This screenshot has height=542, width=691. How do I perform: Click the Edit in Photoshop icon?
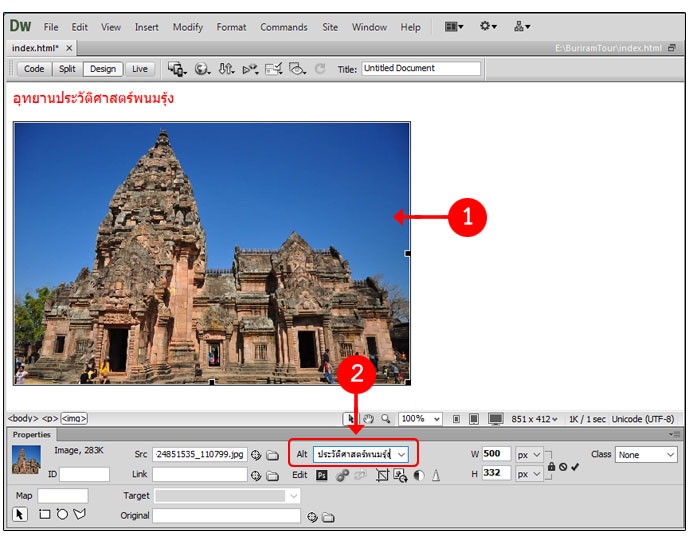(322, 475)
